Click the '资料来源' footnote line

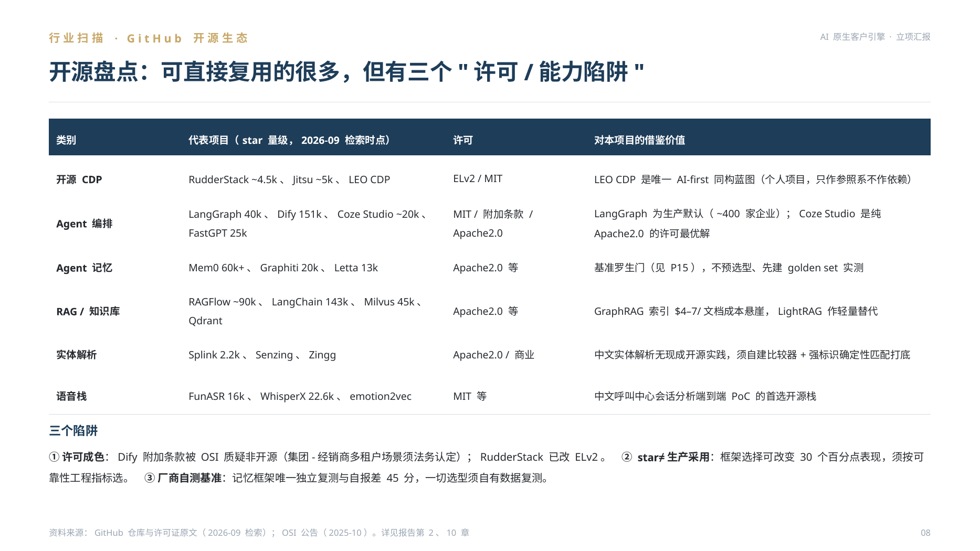259,533
